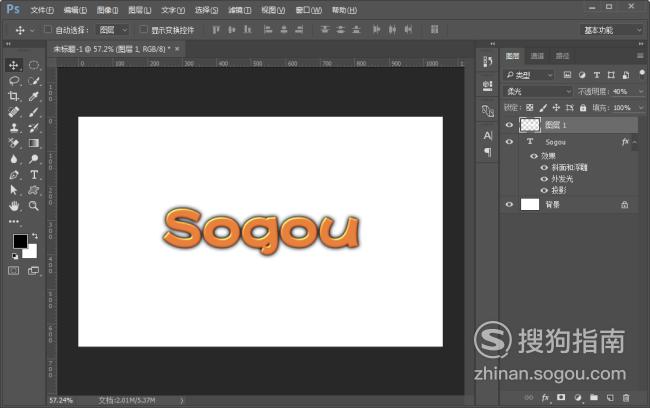Create new fill or adjustment layer
Screen dimensions: 650x408
pyautogui.click(x=578, y=398)
